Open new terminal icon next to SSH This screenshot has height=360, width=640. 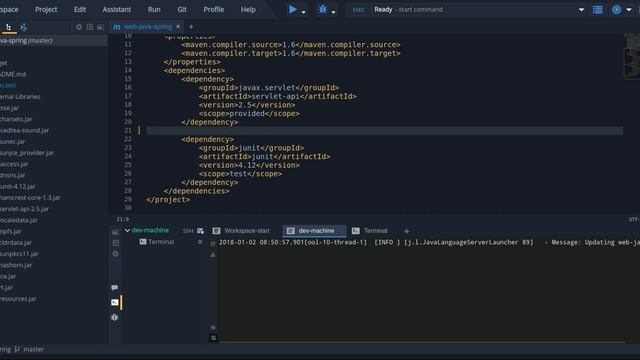pyautogui.click(x=200, y=231)
